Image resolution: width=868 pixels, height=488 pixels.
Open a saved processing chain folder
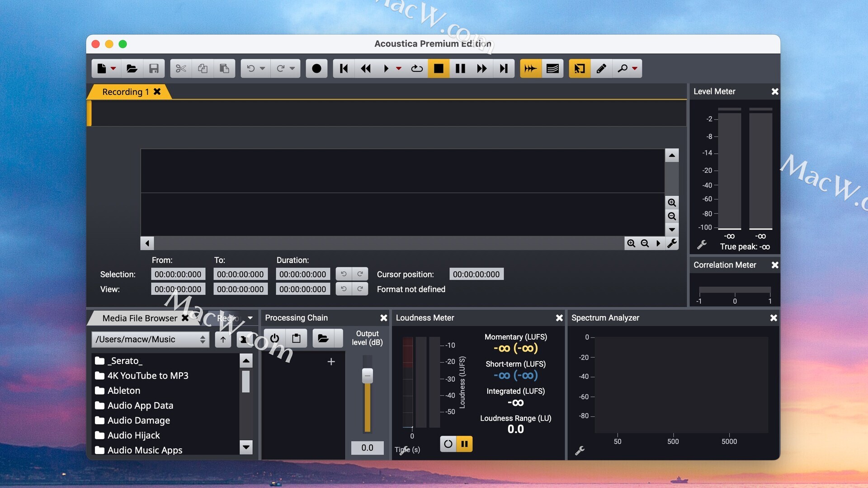(x=323, y=338)
